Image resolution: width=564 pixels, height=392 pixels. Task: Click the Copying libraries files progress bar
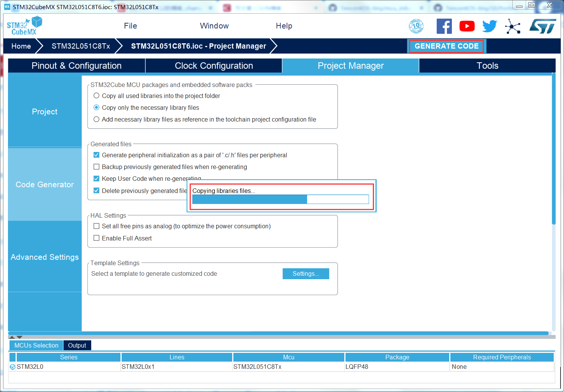(x=280, y=199)
